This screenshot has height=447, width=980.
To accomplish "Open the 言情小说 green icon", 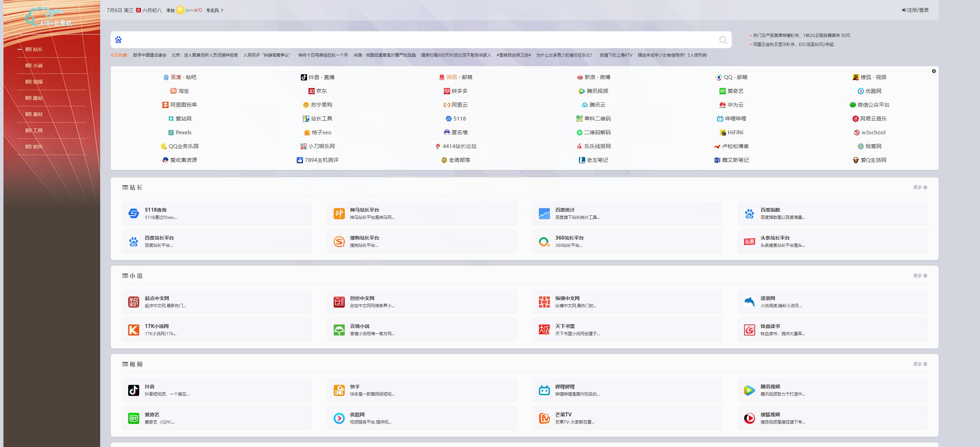I will (x=339, y=330).
